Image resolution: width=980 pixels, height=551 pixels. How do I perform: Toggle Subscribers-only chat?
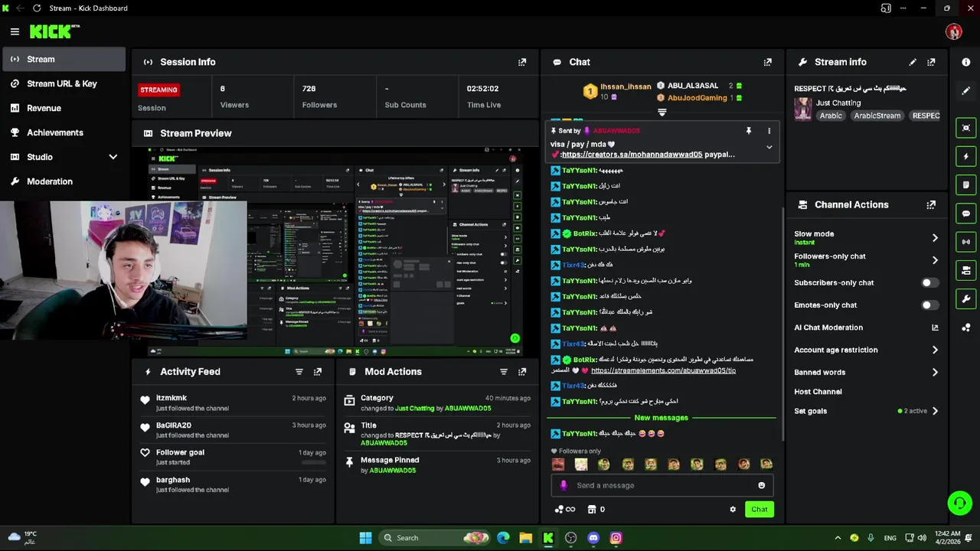pyautogui.click(x=929, y=283)
